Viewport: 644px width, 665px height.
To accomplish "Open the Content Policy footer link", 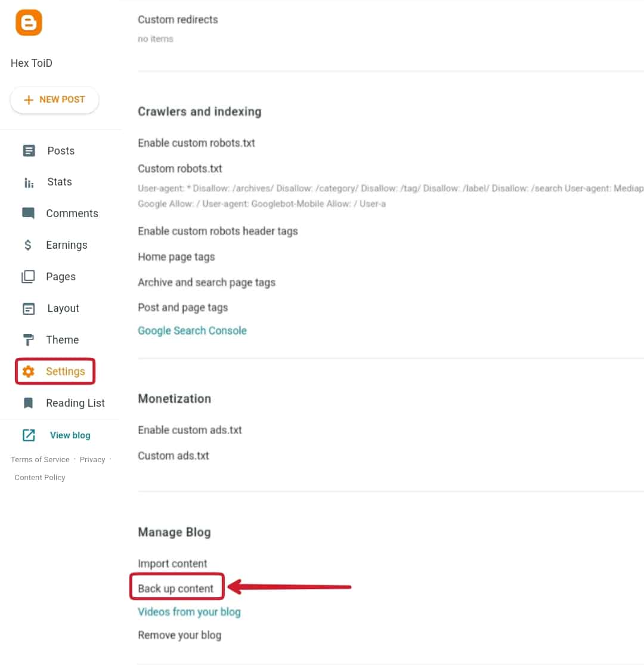I will tap(40, 477).
